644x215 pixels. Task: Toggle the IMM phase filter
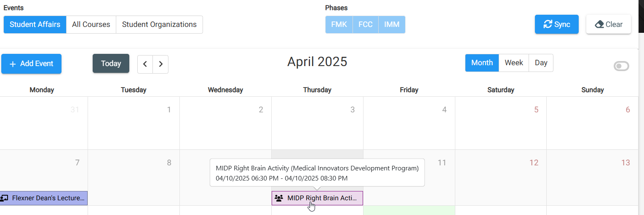tap(392, 24)
